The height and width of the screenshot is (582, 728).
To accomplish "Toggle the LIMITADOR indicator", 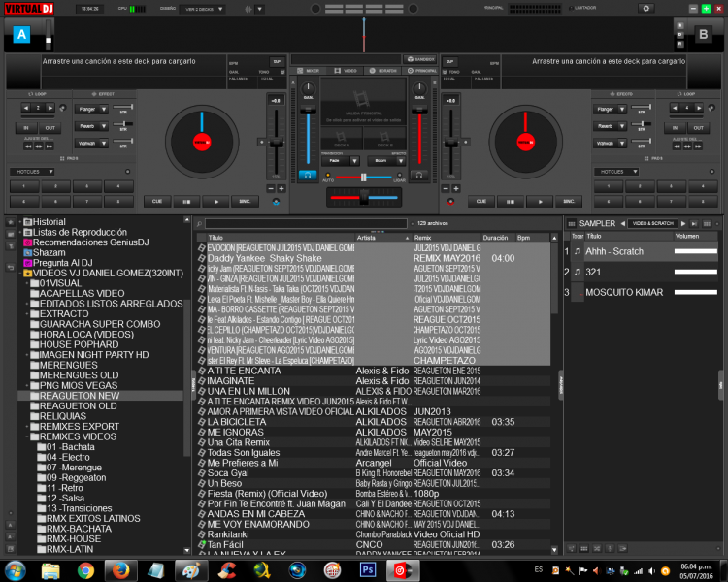I will click(571, 8).
